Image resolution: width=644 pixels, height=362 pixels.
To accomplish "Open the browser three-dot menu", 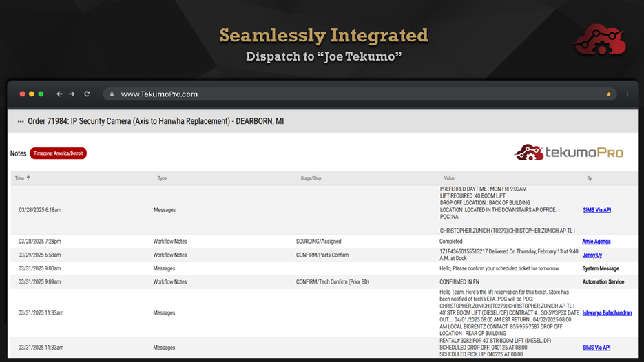I will click(x=627, y=94).
